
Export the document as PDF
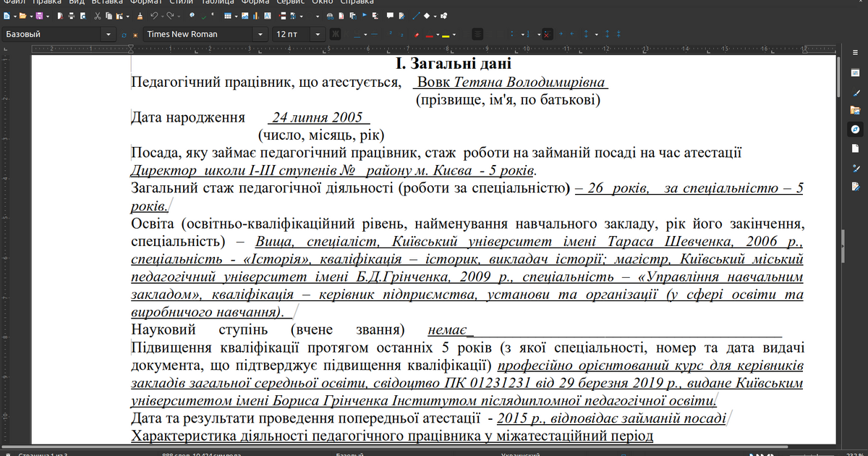(x=60, y=14)
